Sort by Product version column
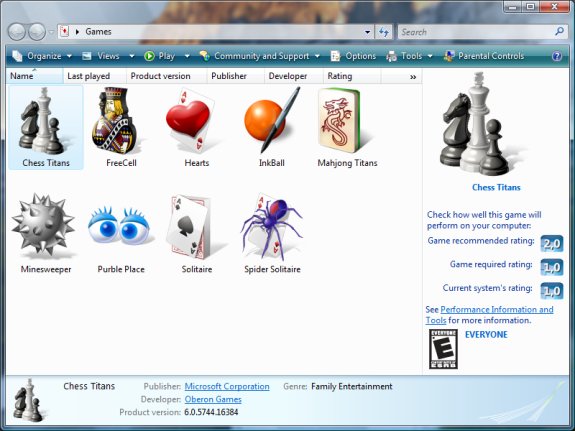This screenshot has width=575, height=431. click(166, 76)
